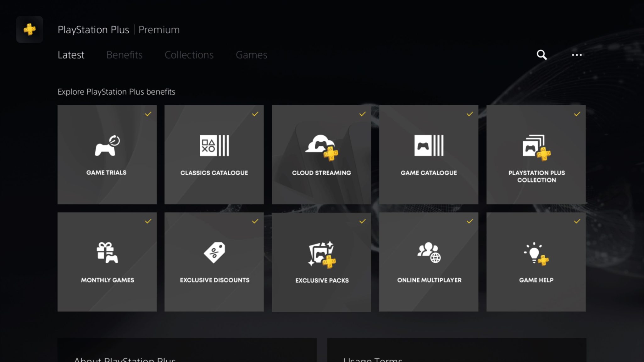
Task: Click the Exclusive Packs checkmark
Action: tap(363, 221)
